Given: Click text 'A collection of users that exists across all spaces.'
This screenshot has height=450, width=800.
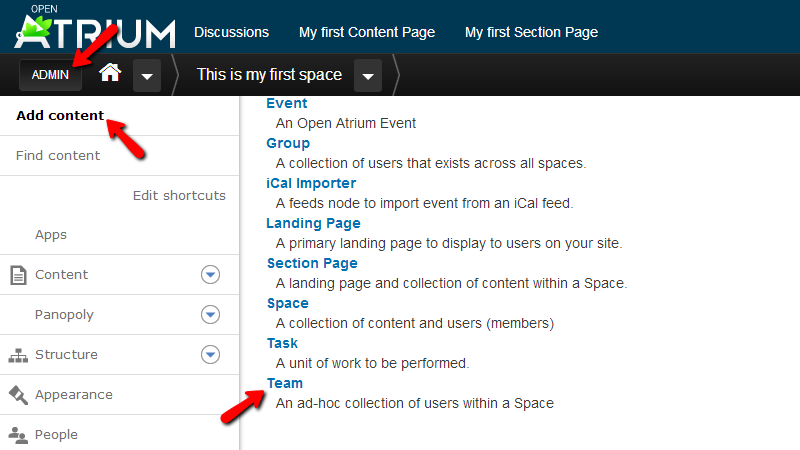Looking at the screenshot, I should tap(431, 163).
